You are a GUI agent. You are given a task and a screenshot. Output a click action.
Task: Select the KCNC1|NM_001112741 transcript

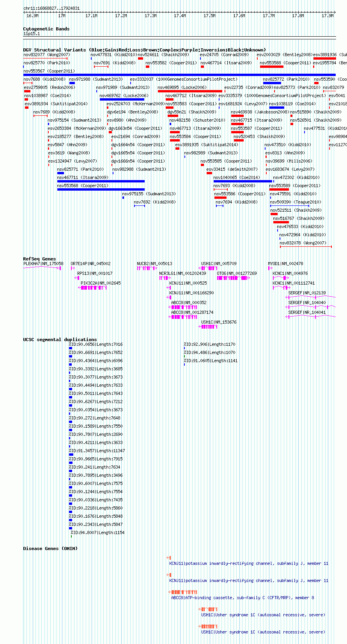point(294,283)
